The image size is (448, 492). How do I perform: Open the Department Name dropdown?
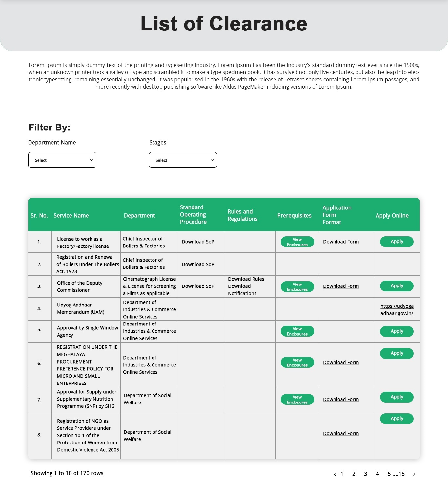tap(62, 160)
